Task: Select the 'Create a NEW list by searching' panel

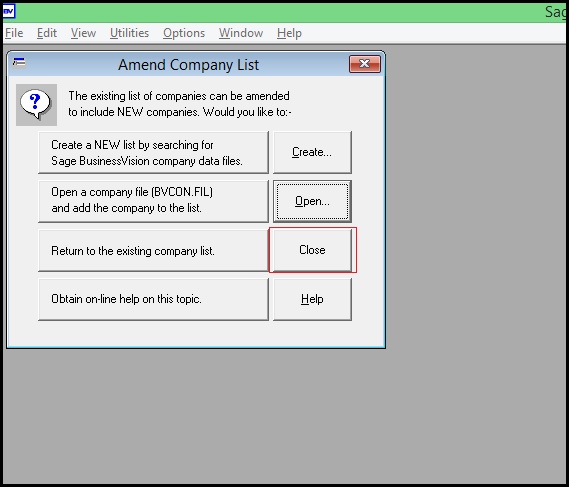Action: pos(153,152)
